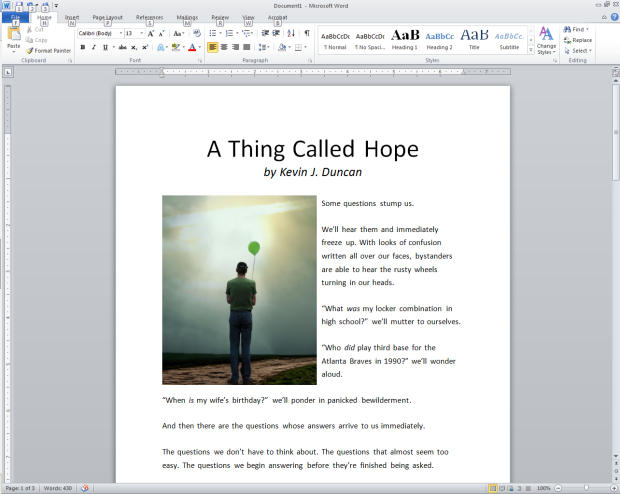Screen dimensions: 620x494
Task: Toggle Bold formatting
Action: [x=83, y=47]
